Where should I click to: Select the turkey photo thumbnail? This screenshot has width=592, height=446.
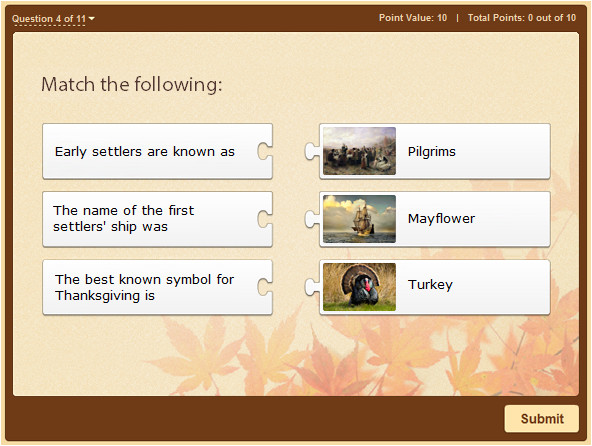(359, 287)
